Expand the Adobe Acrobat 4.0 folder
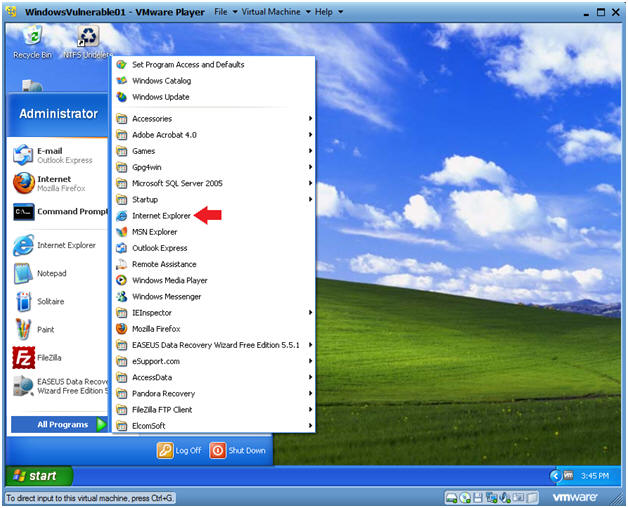 214,135
